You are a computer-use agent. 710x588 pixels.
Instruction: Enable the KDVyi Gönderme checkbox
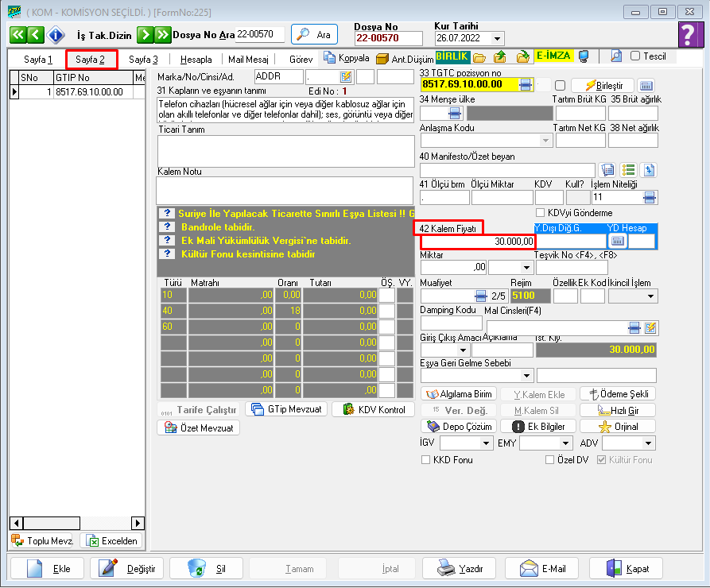coord(540,213)
